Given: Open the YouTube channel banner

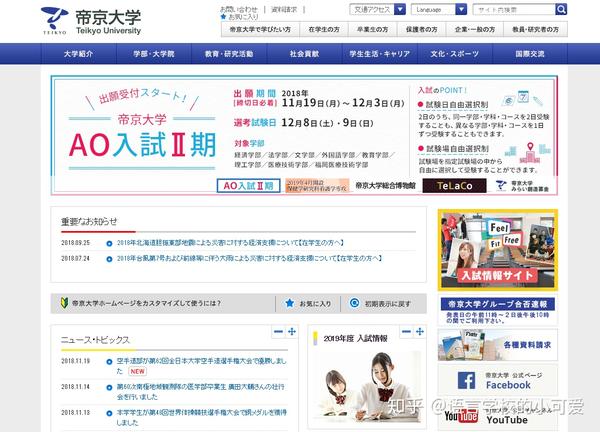Looking at the screenshot, I should pyautogui.click(x=497, y=415).
